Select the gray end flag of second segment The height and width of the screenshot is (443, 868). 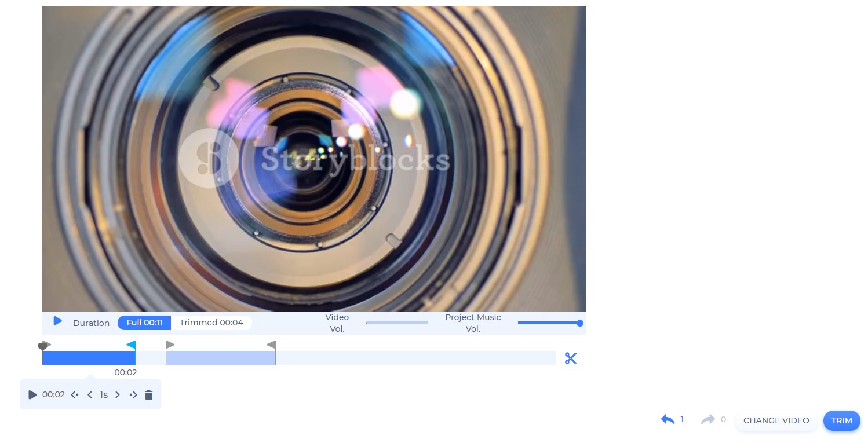271,345
